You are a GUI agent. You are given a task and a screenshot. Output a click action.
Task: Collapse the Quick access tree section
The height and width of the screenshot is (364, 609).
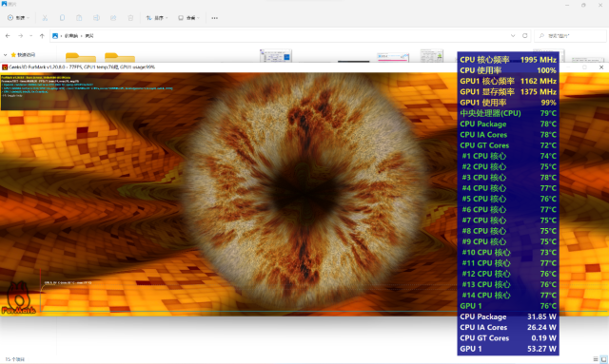[6, 55]
